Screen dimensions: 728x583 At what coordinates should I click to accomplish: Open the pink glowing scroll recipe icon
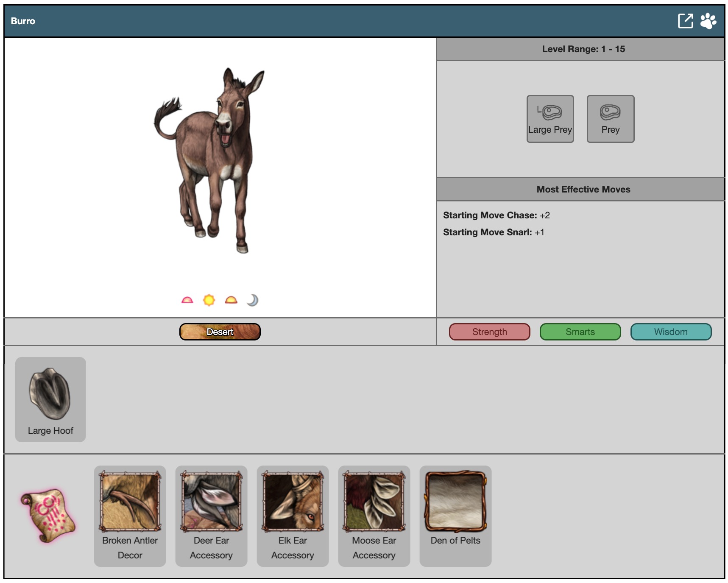coord(48,516)
